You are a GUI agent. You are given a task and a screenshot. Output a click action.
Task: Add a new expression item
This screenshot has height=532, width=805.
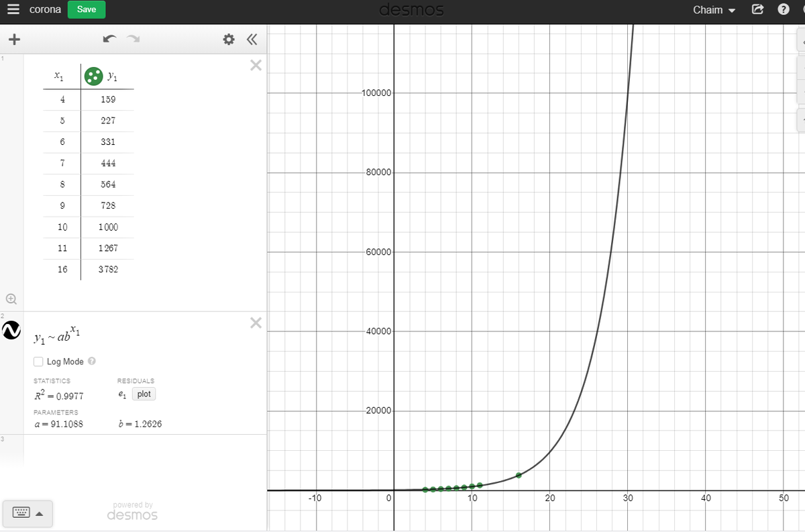[13, 40]
